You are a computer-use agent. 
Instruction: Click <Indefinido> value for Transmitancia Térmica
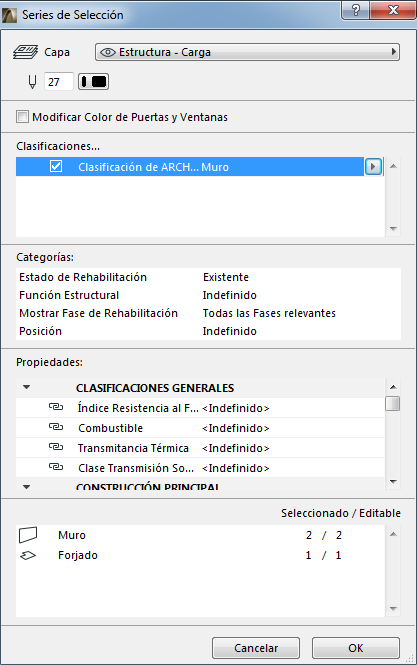[236, 448]
